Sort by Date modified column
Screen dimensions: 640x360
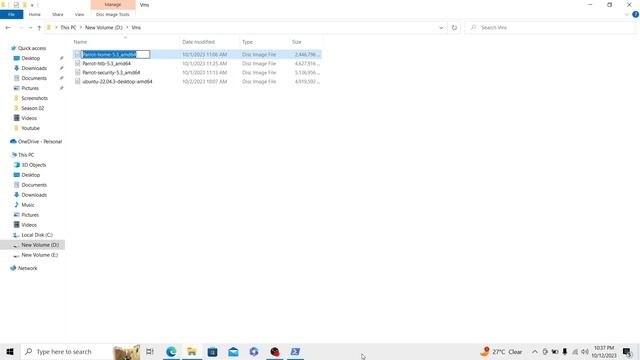198,42
